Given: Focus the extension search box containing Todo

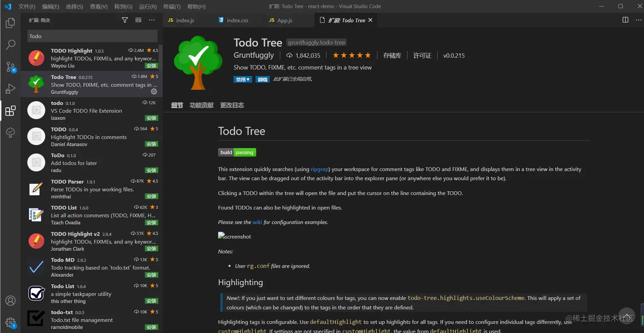Looking at the screenshot, I should (x=92, y=36).
